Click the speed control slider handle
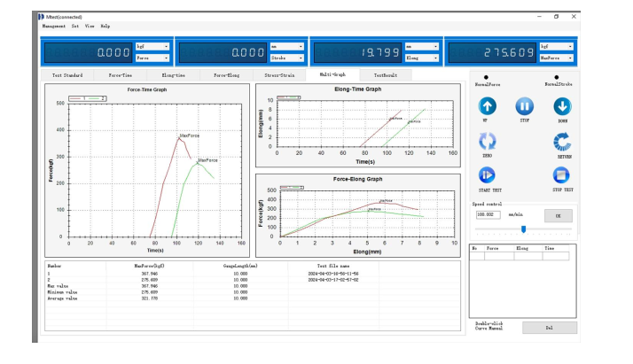The width and height of the screenshot is (633, 364). tap(523, 229)
